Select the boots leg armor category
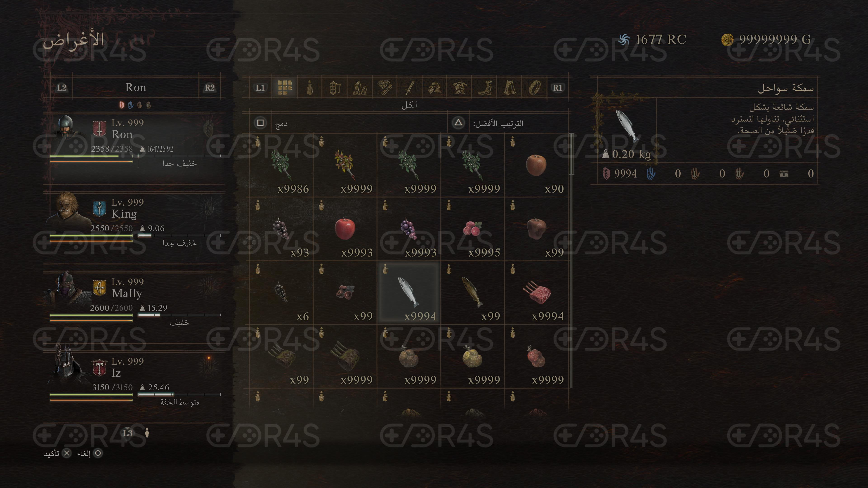Image resolution: width=868 pixels, height=488 pixels. tap(484, 88)
